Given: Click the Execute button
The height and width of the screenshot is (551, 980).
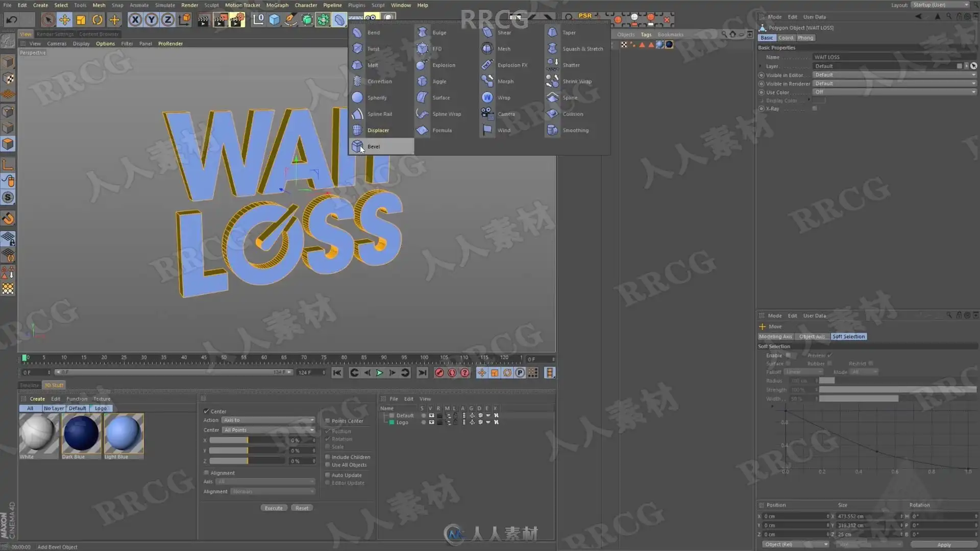Looking at the screenshot, I should [x=274, y=508].
